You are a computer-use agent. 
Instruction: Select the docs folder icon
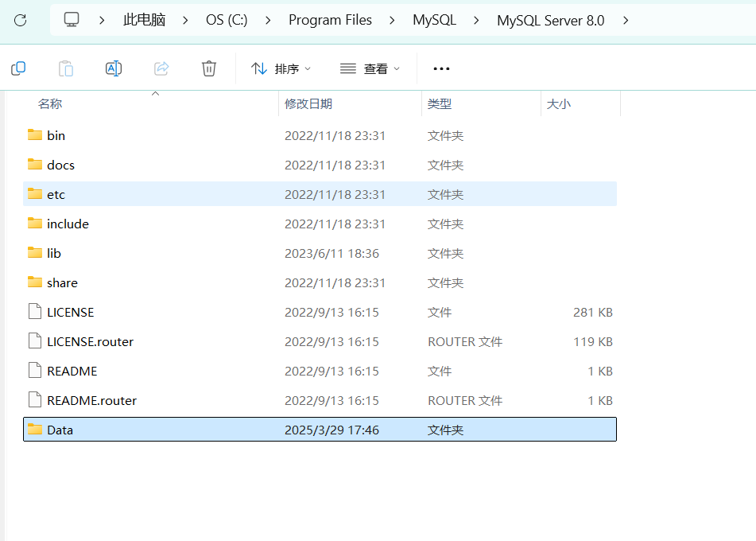[x=35, y=164]
